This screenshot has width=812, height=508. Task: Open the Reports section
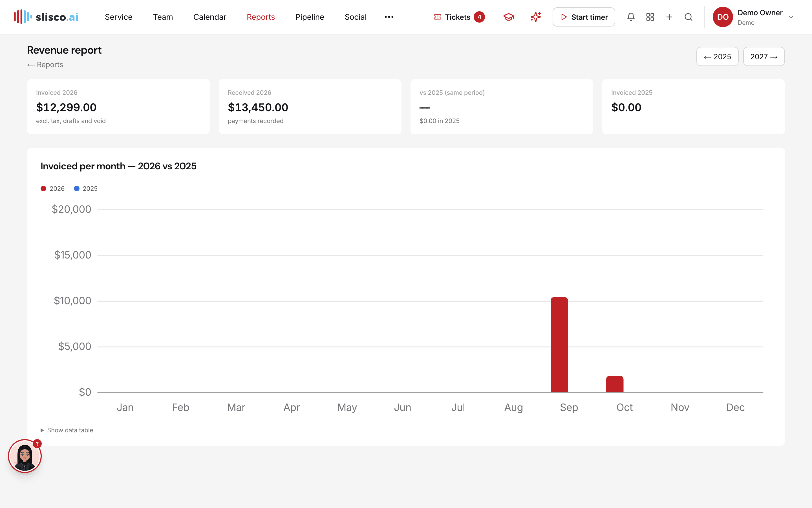[261, 17]
